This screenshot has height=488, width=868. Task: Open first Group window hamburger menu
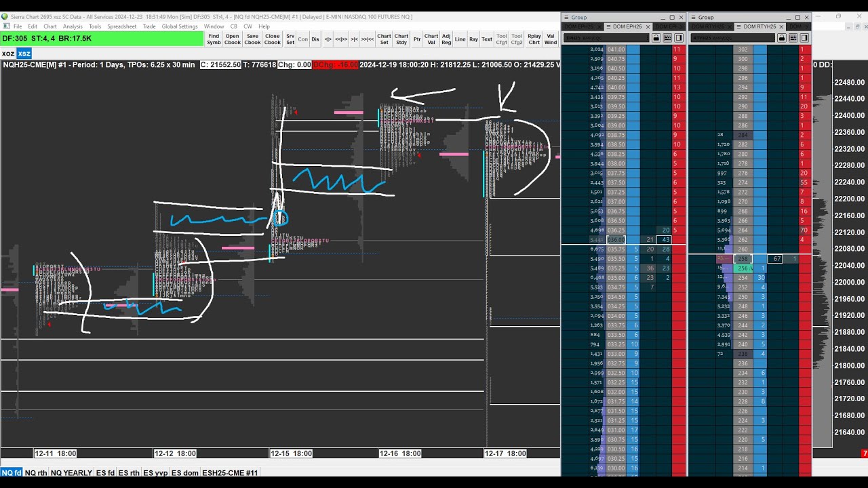[x=566, y=17]
